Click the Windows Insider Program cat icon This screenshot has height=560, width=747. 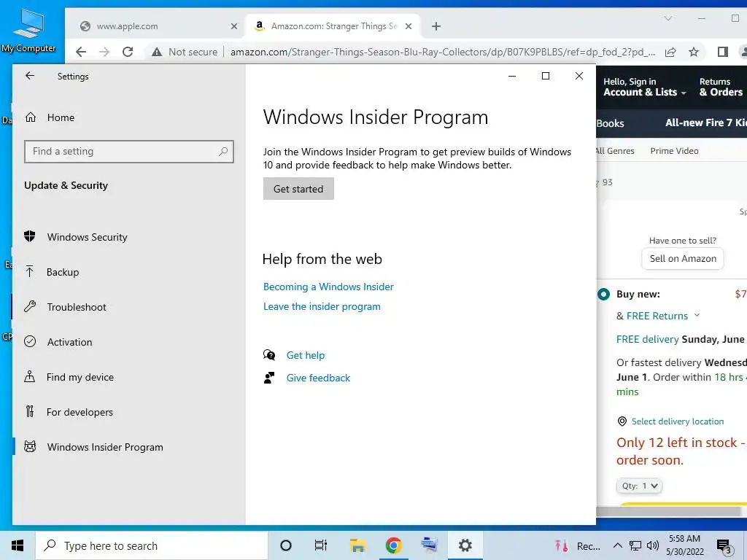(x=29, y=447)
